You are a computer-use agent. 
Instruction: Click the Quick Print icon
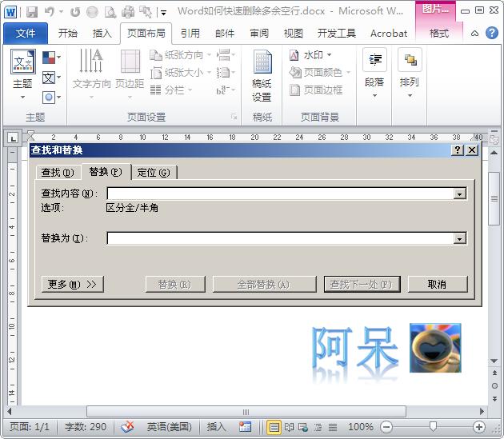[128, 12]
